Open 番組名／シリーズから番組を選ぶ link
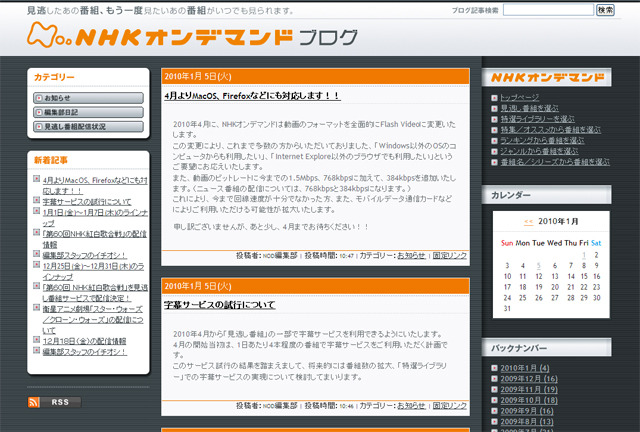This screenshot has width=640, height=432. (555, 162)
